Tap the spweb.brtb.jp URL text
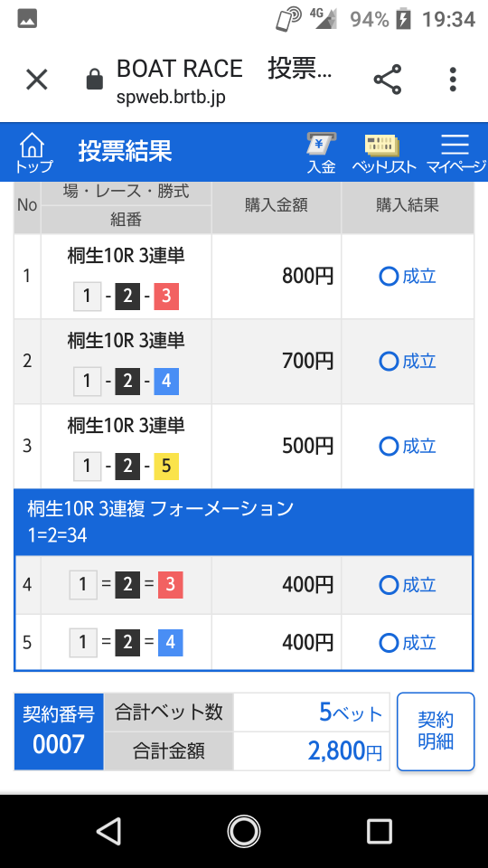The height and width of the screenshot is (868, 488). (171, 98)
